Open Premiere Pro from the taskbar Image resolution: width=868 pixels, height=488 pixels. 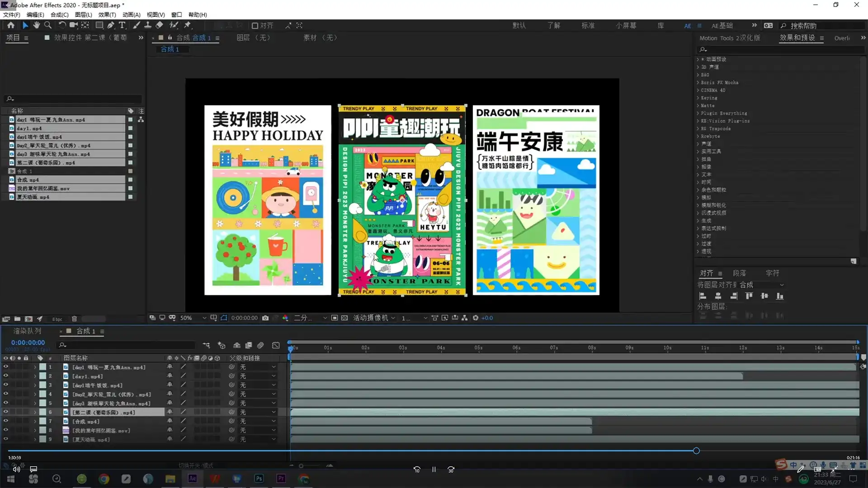pos(281,479)
